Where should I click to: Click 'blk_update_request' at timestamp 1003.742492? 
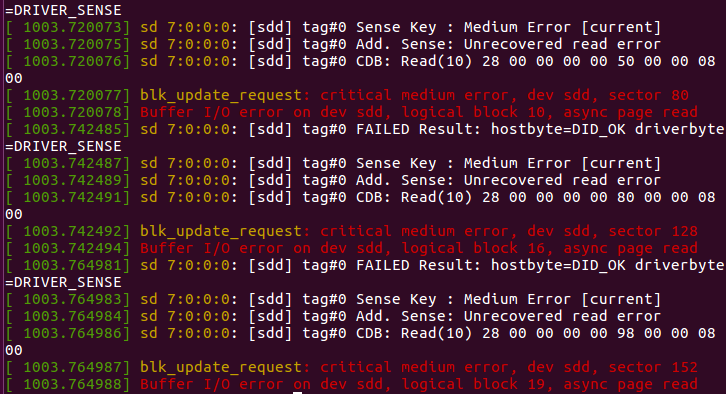coord(221,231)
